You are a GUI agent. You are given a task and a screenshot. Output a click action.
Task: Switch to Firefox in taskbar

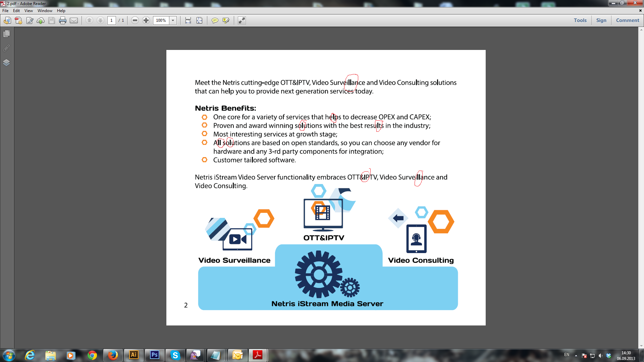113,355
